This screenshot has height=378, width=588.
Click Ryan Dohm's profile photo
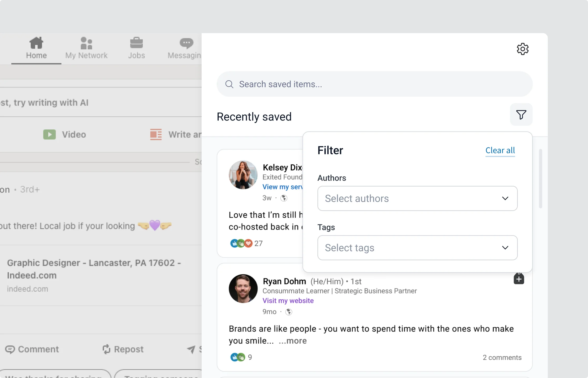click(243, 289)
